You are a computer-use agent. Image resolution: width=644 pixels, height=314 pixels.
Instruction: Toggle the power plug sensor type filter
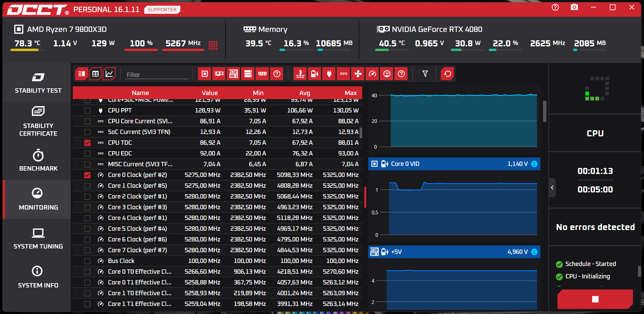329,74
